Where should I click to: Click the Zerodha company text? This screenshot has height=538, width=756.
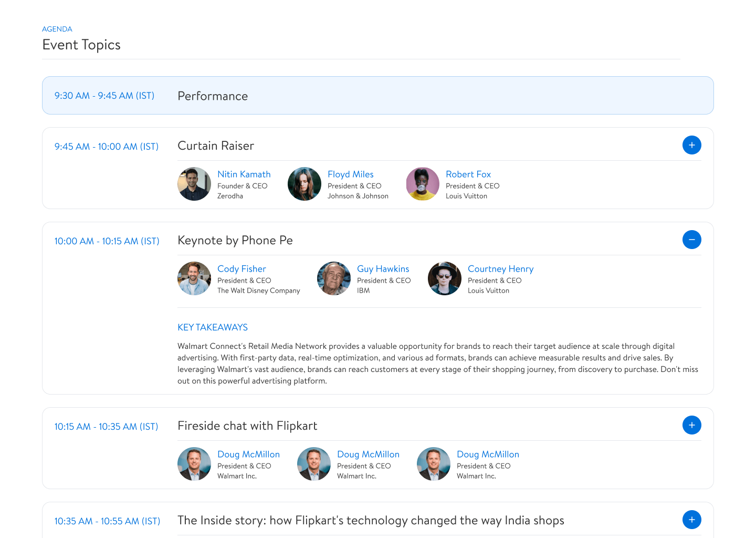pos(230,196)
